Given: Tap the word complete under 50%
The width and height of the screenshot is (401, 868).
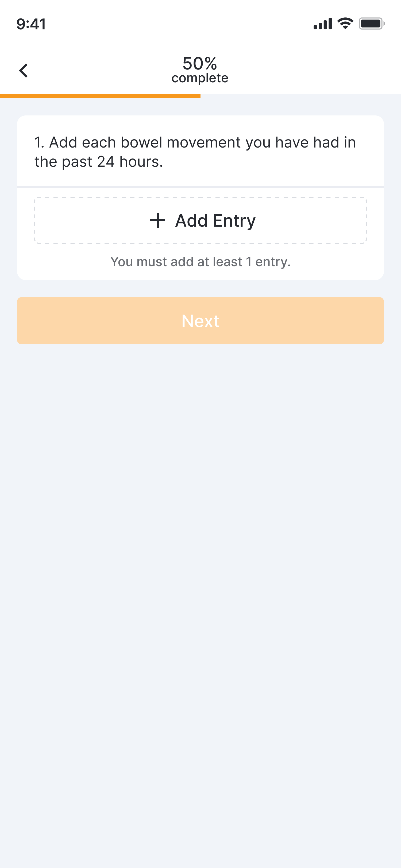Looking at the screenshot, I should tap(200, 78).
